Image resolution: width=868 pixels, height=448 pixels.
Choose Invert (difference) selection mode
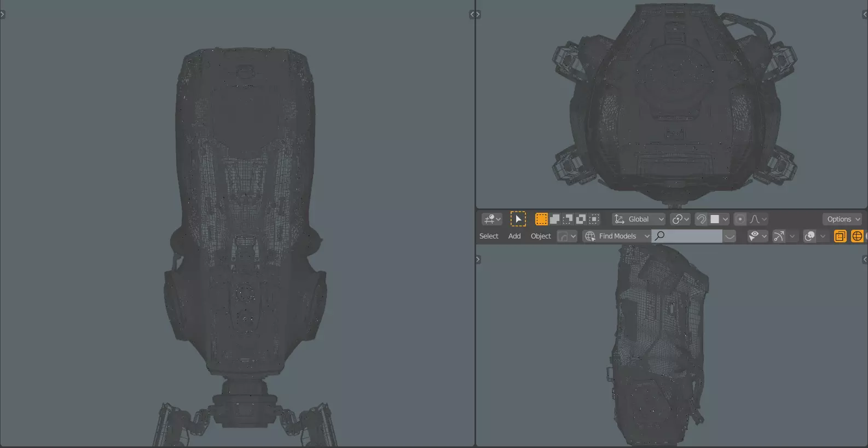pos(581,219)
